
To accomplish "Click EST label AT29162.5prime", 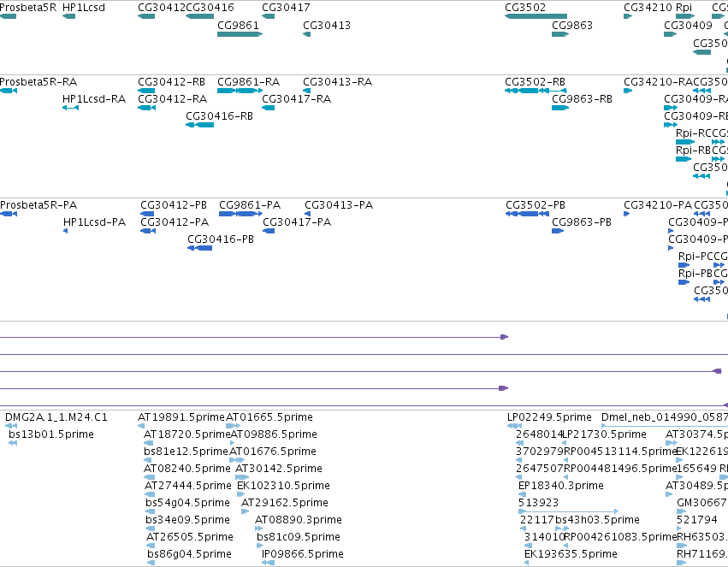I will coord(285,503).
